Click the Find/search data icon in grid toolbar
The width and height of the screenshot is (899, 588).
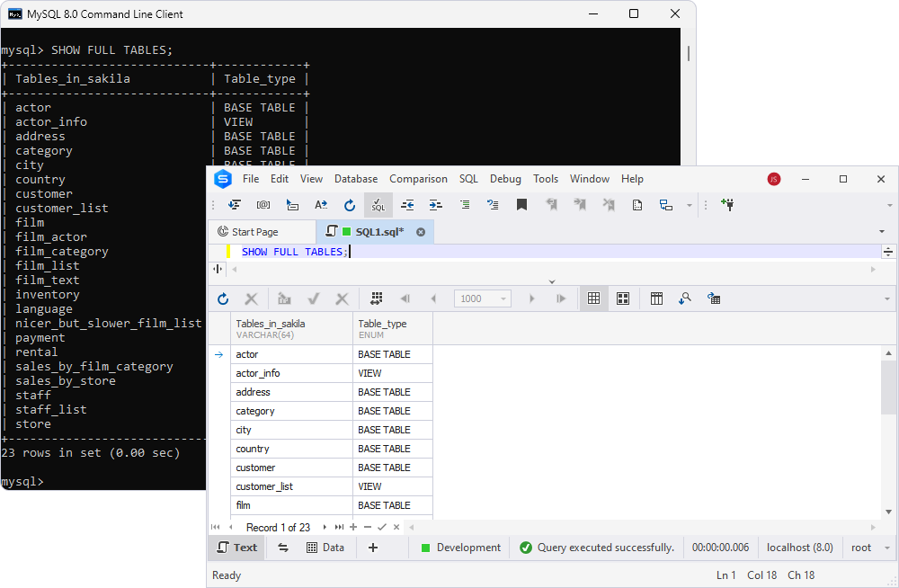(684, 298)
